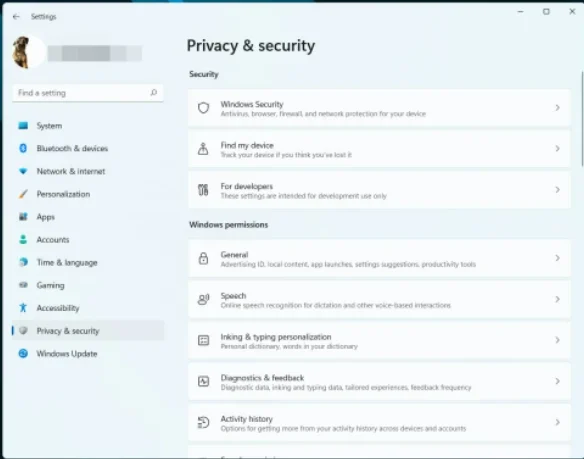Expand Windows Security with its chevron
584x459 pixels.
(x=557, y=108)
